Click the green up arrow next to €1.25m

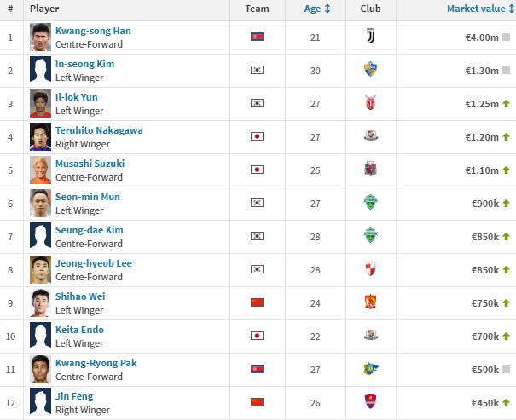point(506,104)
